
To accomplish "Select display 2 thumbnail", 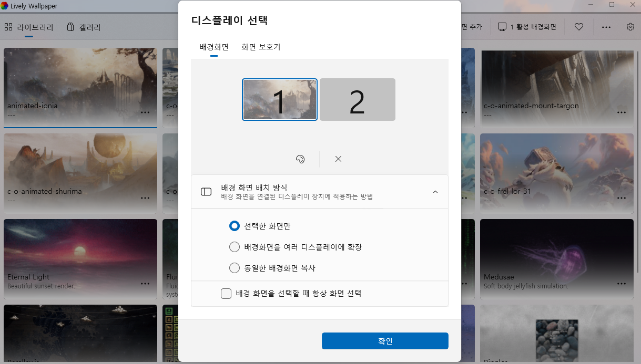I will tap(357, 99).
